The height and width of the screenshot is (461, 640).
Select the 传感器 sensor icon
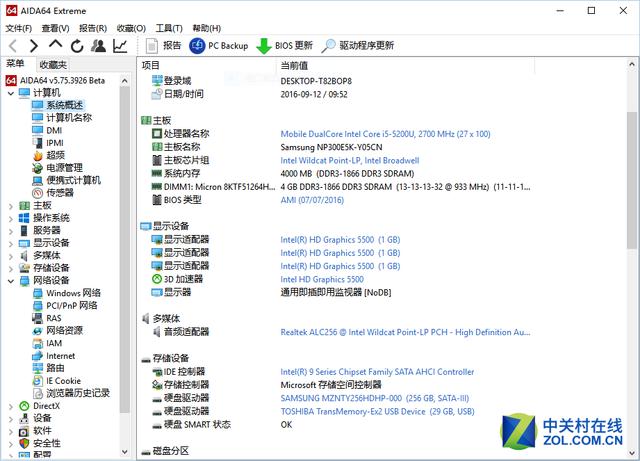pyautogui.click(x=38, y=193)
